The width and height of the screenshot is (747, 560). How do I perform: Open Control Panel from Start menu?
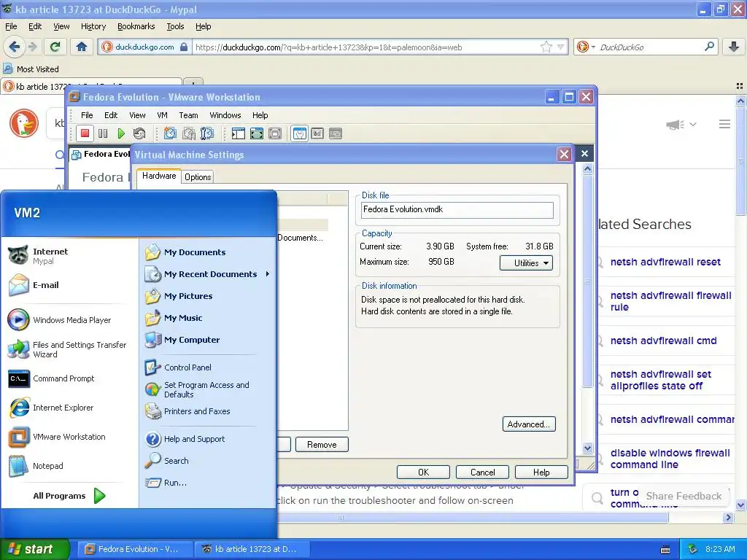(187, 367)
